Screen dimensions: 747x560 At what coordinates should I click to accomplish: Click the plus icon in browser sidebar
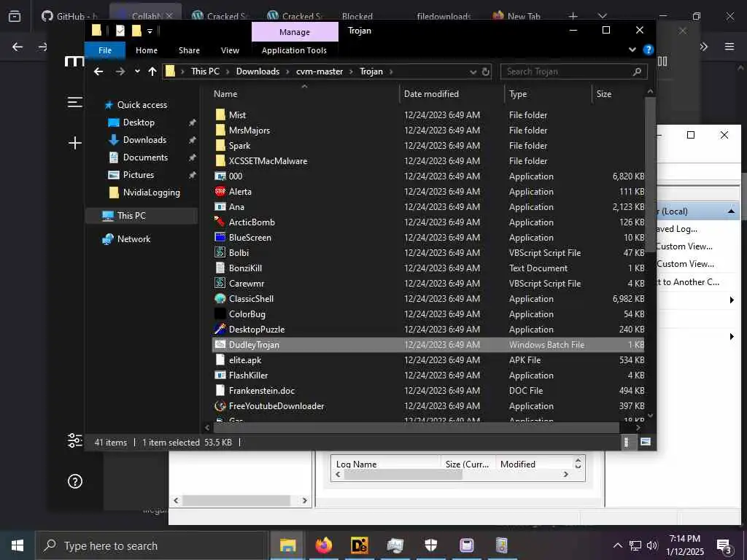(x=75, y=143)
